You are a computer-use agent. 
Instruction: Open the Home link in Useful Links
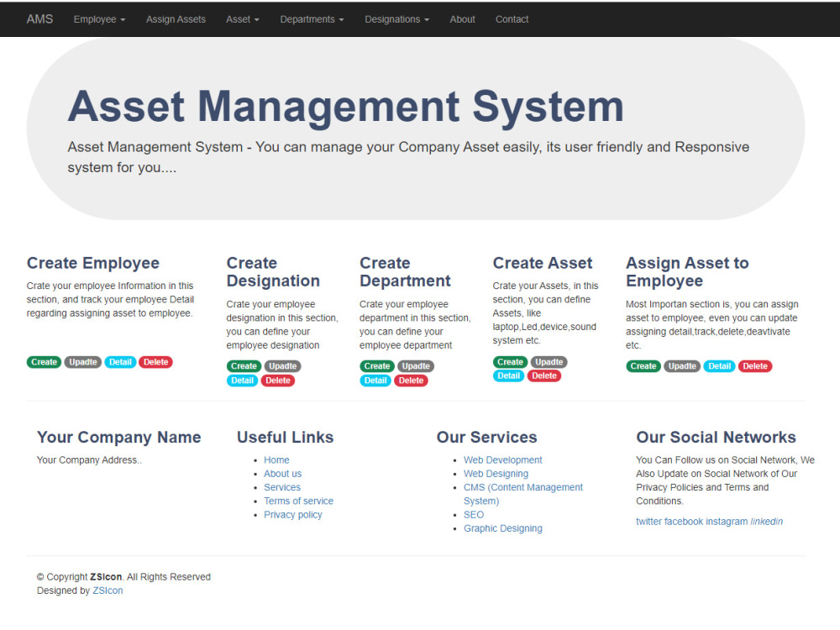click(x=276, y=460)
